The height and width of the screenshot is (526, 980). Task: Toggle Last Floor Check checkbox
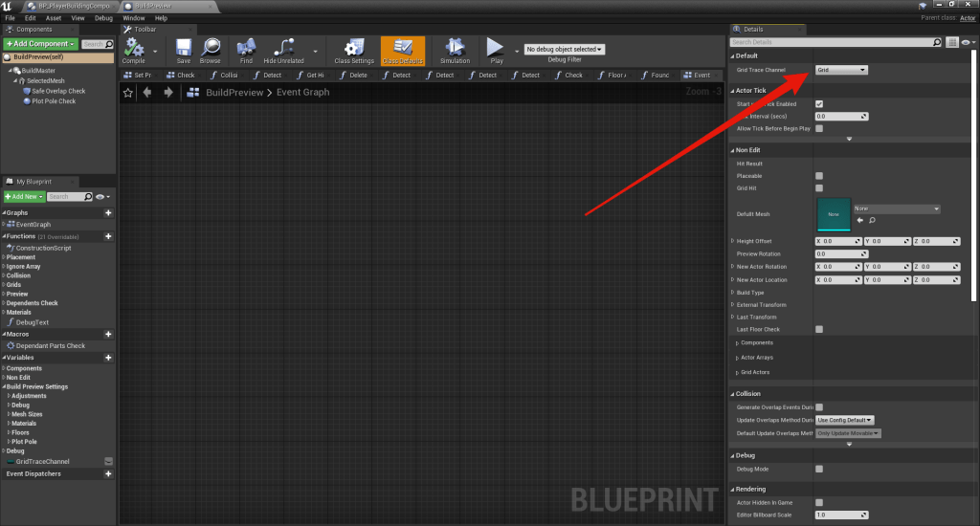pyautogui.click(x=819, y=330)
